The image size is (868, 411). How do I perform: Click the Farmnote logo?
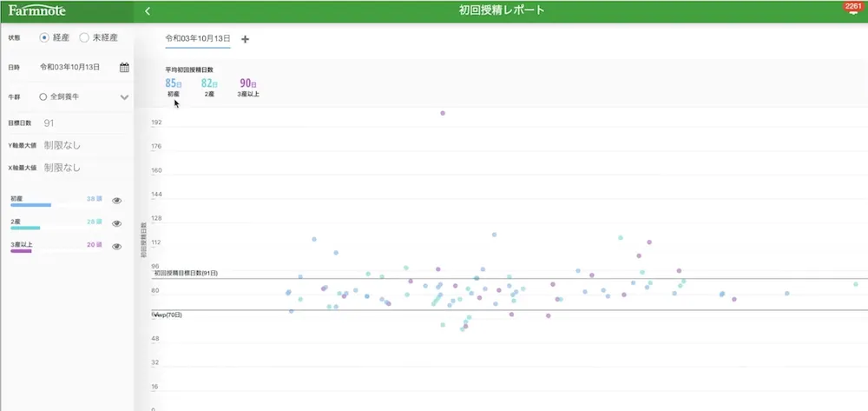tap(37, 10)
